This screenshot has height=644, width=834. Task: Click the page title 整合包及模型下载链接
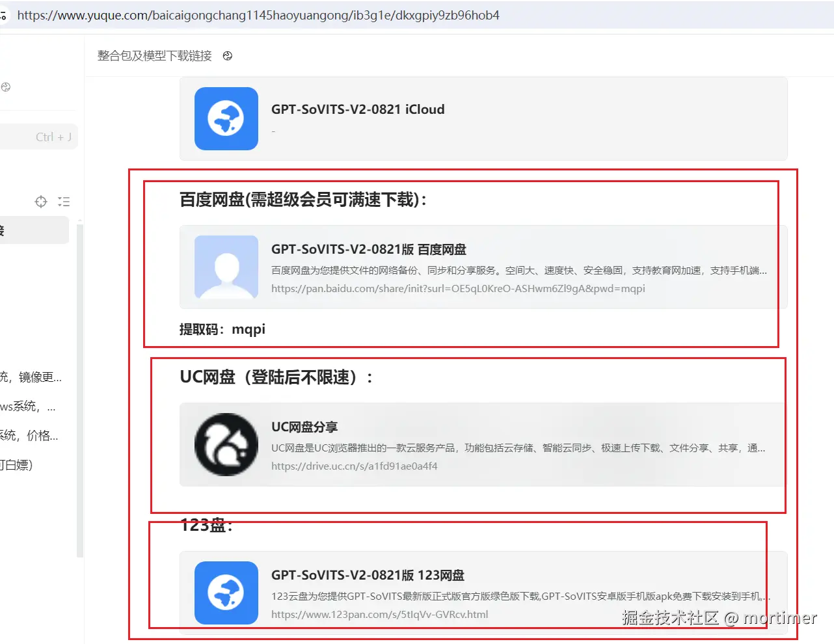pyautogui.click(x=155, y=56)
